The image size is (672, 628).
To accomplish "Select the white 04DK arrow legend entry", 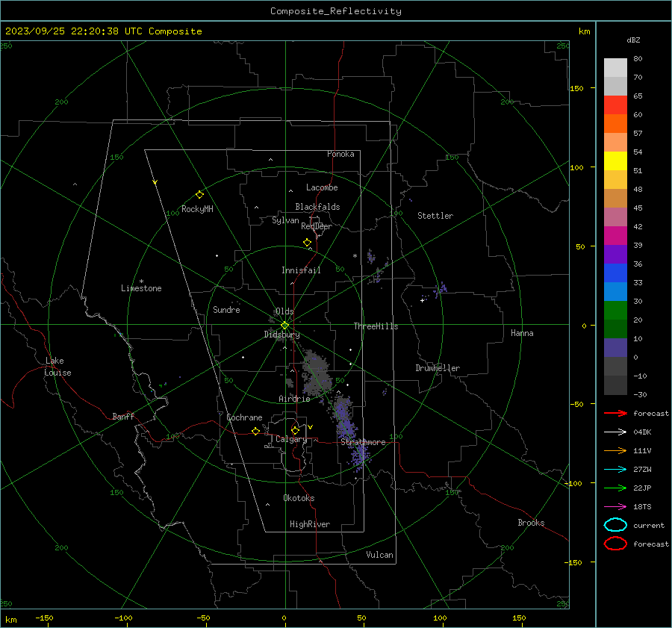I will tap(615, 432).
